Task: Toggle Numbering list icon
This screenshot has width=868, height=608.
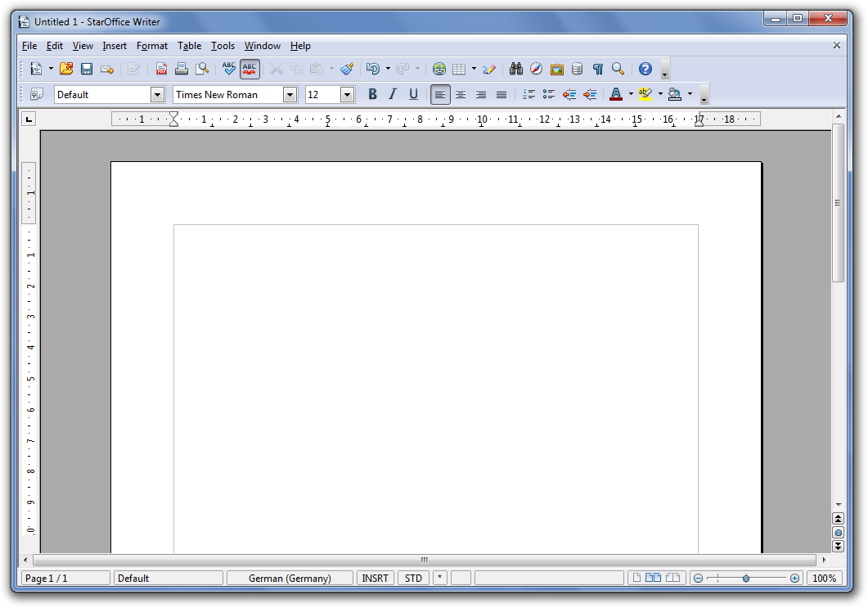Action: click(528, 95)
